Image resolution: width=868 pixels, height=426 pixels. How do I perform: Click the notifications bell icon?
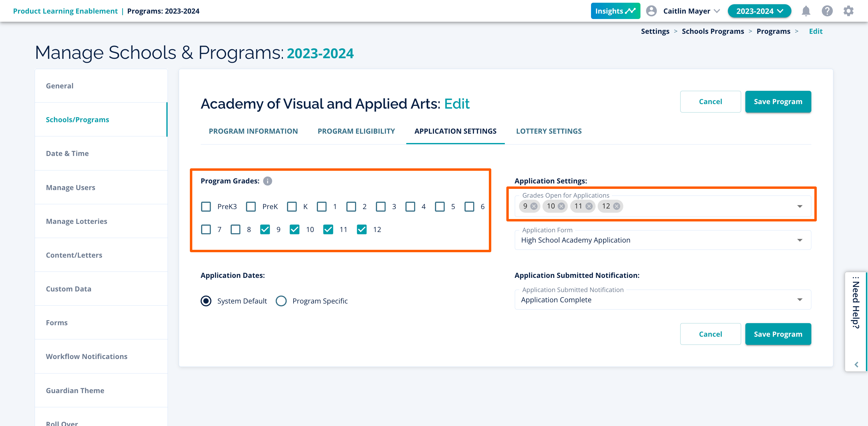point(806,11)
